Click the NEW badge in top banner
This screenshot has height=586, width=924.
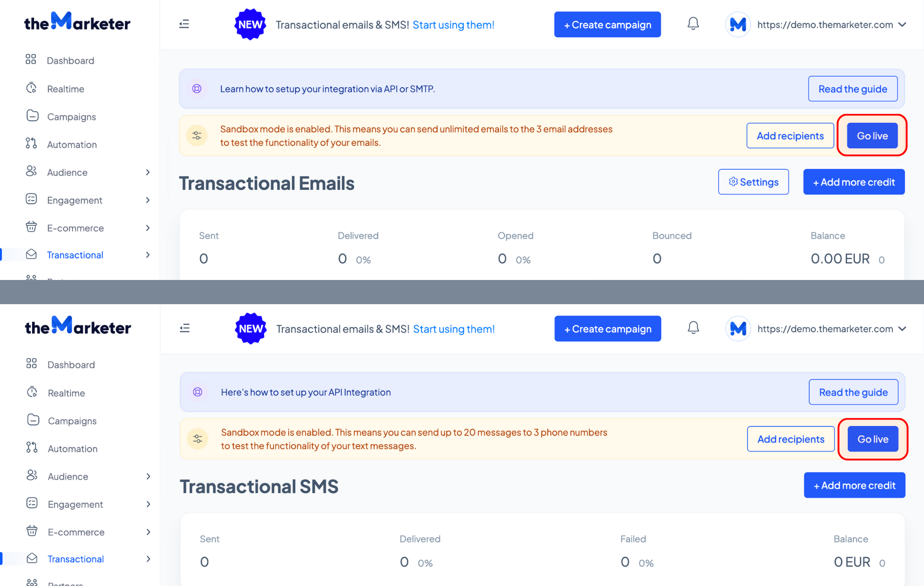[250, 25]
